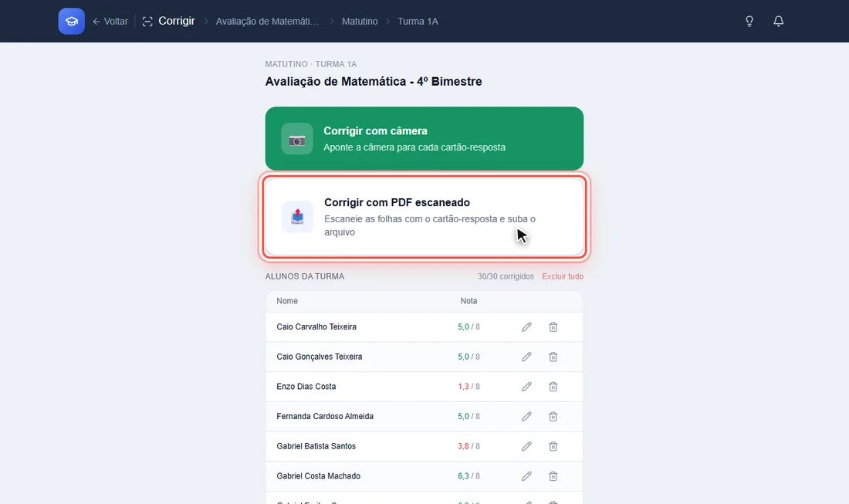Screen dimensions: 849x504
Task: Open the Turma 1A breadcrumb
Action: [418, 21]
